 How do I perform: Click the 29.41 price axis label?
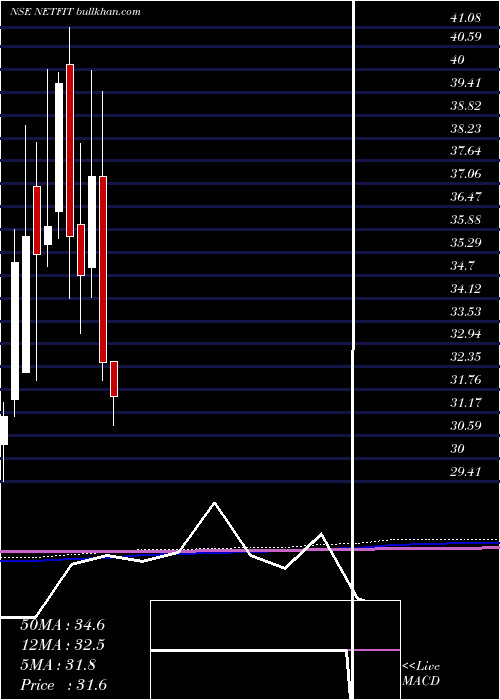coord(465,471)
